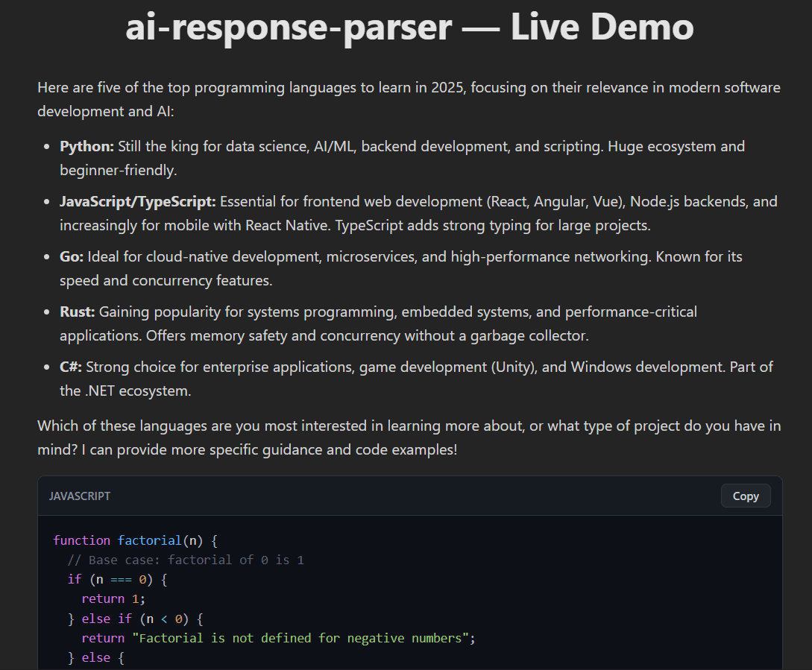This screenshot has height=670, width=812.
Task: Click the comment "// Base case: factorial of 0 is 1"
Action: click(x=186, y=560)
